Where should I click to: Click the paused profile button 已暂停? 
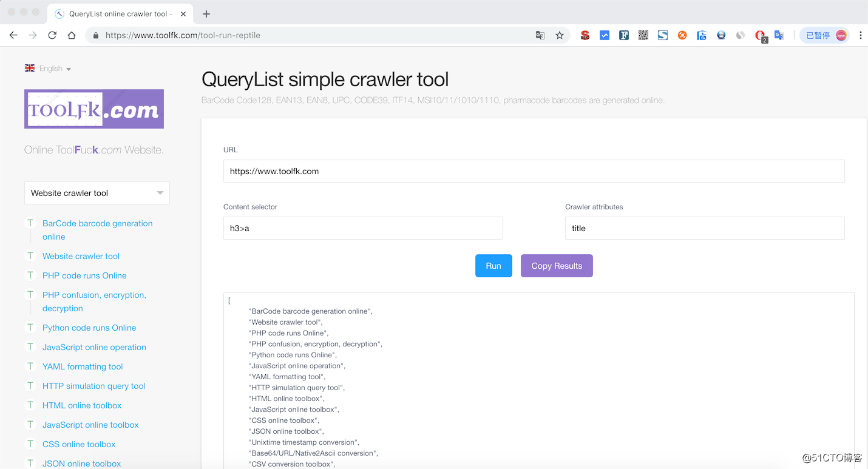pos(826,35)
